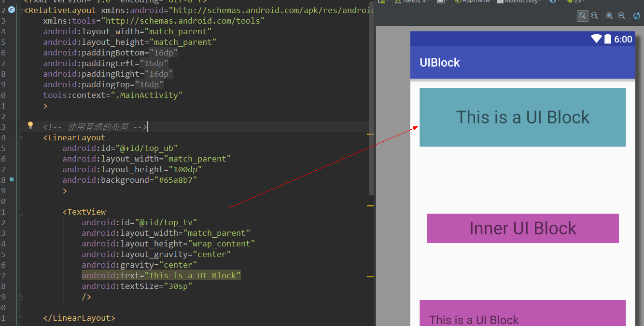Click the UIBlock title in preview app bar

(x=440, y=63)
